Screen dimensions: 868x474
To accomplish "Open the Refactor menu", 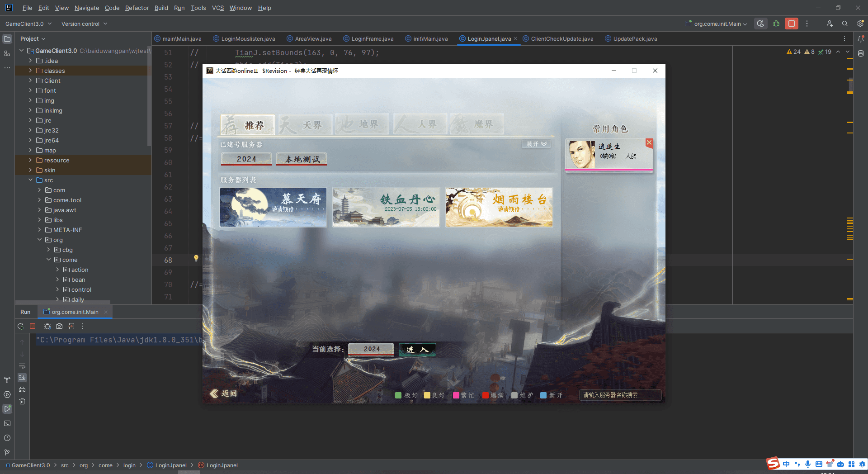I will point(137,8).
